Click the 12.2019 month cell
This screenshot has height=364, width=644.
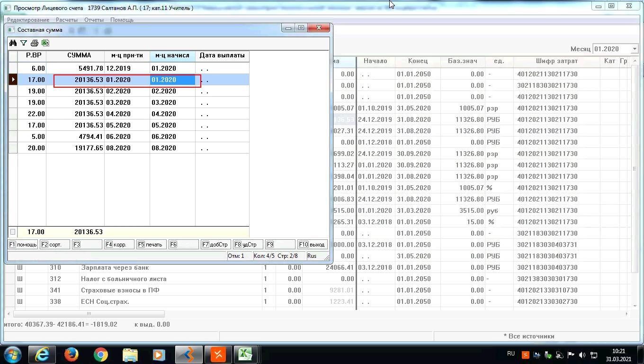[x=127, y=68]
